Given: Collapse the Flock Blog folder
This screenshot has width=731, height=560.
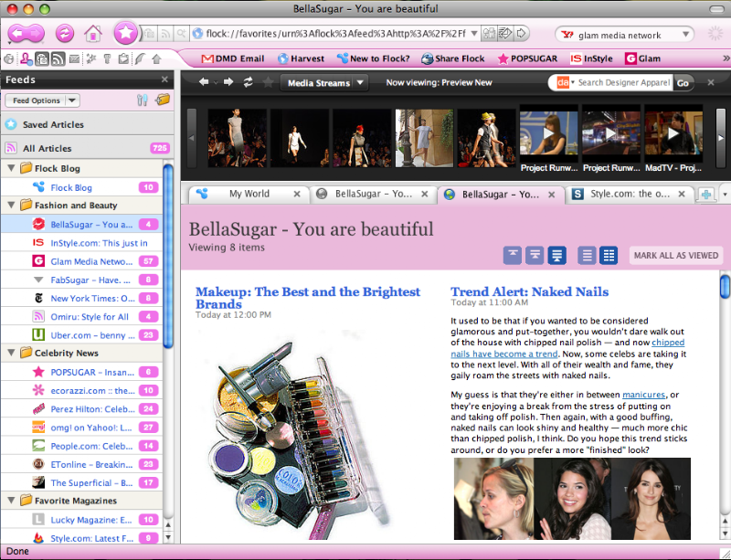Looking at the screenshot, I should pos(11,168).
